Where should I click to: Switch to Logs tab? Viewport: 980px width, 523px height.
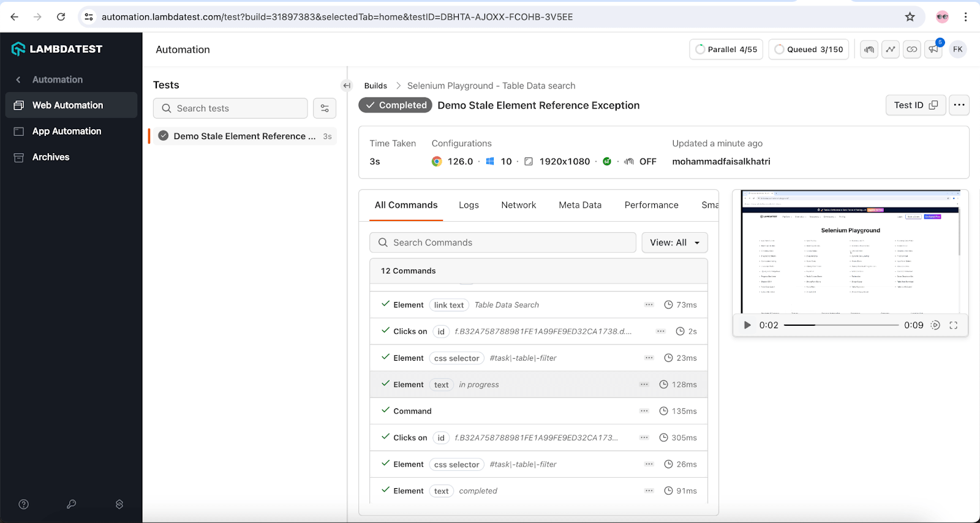pos(469,205)
